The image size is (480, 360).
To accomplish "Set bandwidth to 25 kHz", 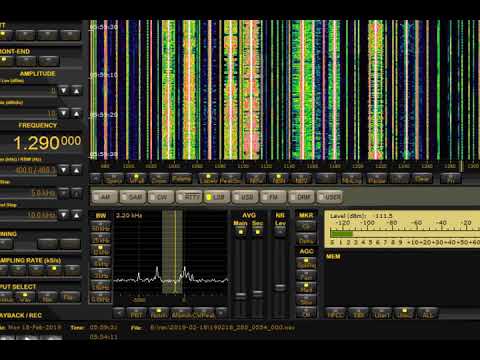I will point(101,238).
